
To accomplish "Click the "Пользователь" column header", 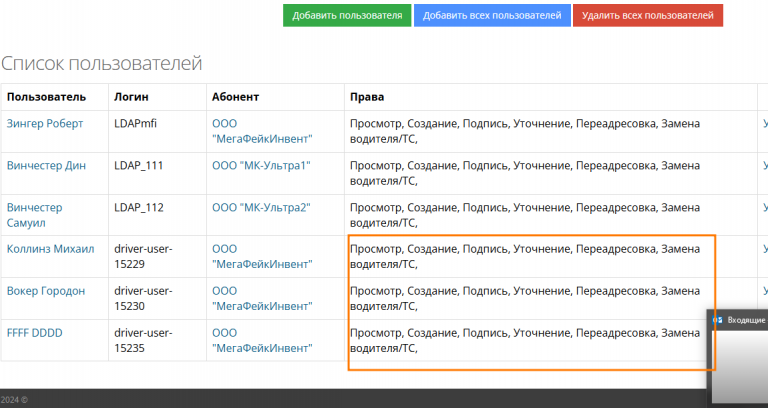I will (46, 97).
